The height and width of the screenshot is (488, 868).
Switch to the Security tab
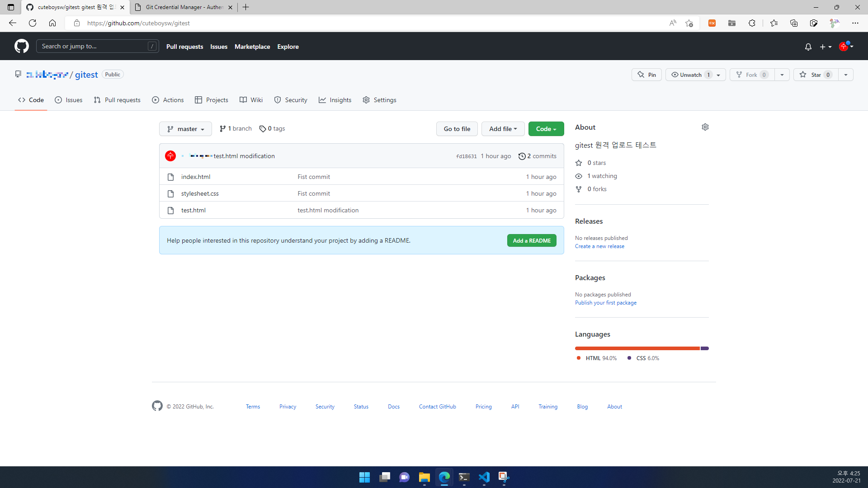coord(291,100)
